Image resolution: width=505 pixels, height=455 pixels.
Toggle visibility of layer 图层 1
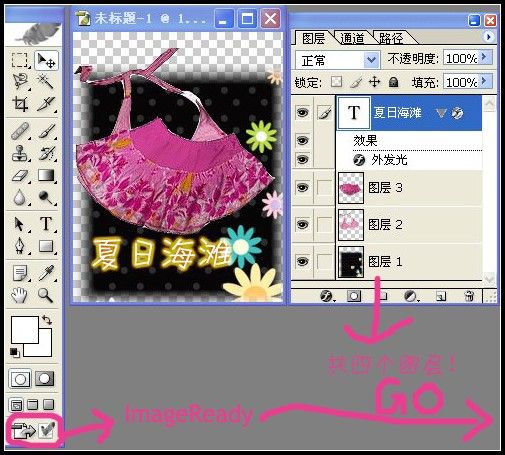point(302,261)
